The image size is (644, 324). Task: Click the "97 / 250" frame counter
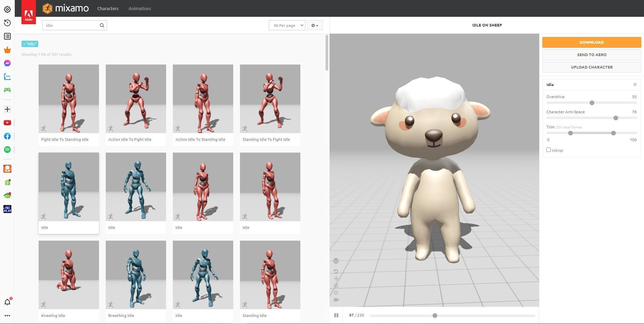pos(356,315)
